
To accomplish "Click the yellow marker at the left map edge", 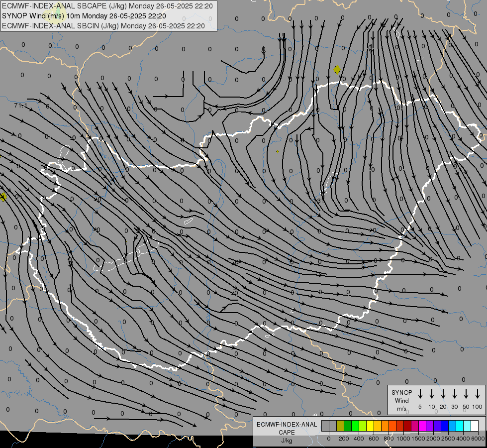I will [x=3, y=197].
